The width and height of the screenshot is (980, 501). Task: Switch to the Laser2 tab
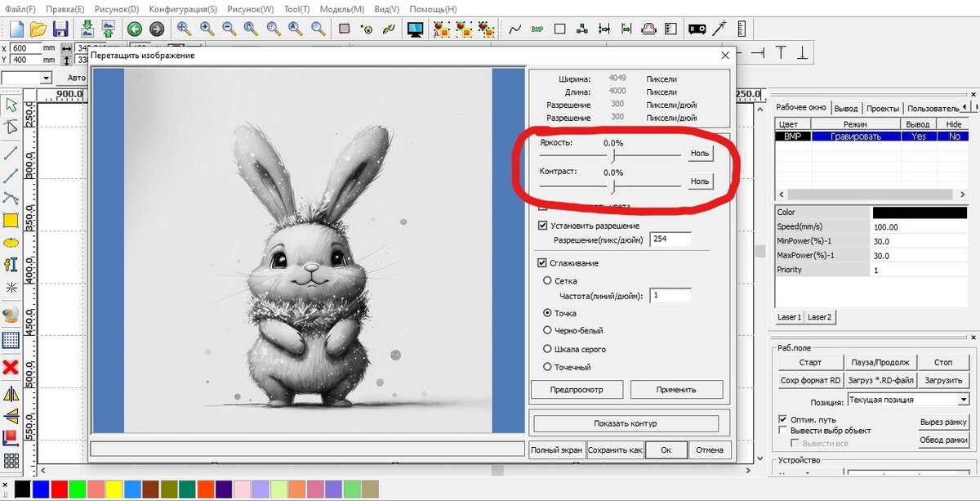point(820,317)
